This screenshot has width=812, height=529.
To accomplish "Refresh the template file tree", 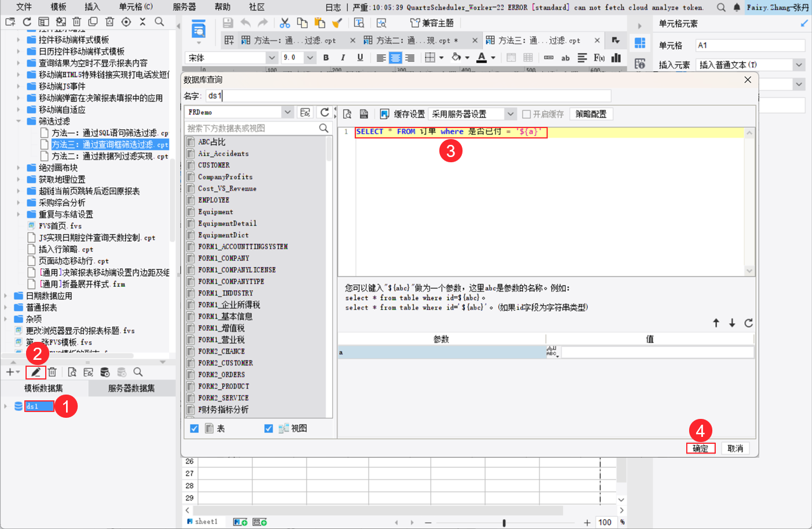I will pyautogui.click(x=27, y=22).
